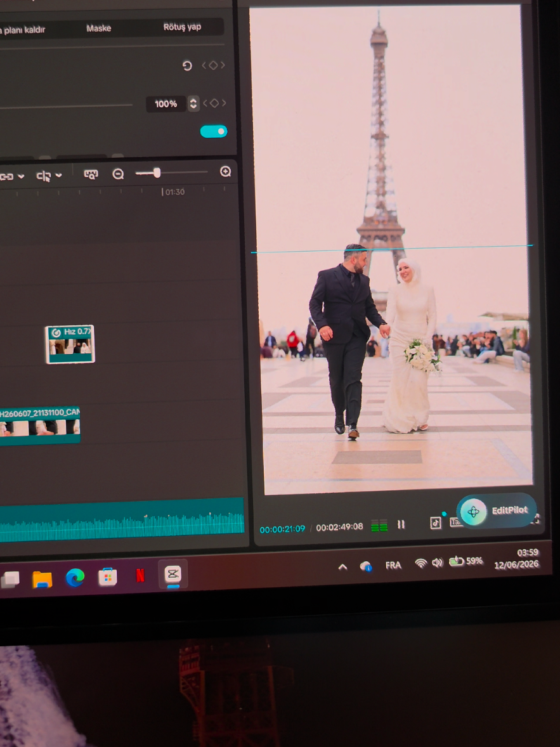Click the timeline zoom-in magnifier icon
Image resolution: width=560 pixels, height=747 pixels.
tap(225, 171)
